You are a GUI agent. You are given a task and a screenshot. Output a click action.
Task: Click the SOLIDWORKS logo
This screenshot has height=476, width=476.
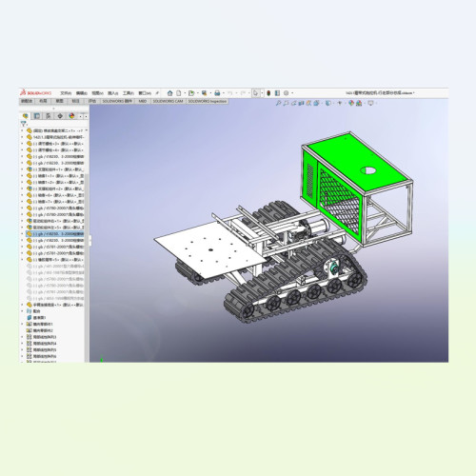tap(35, 93)
